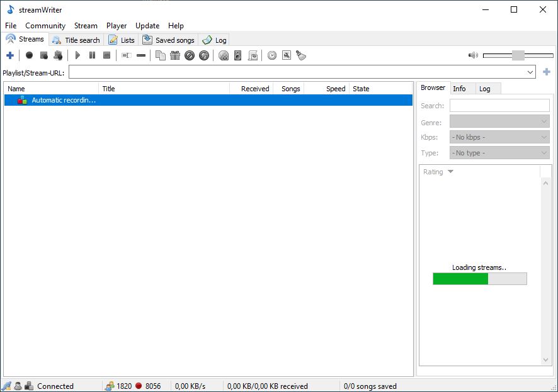Screen dimensions: 558x392
Task: Click the copy pages toolbar icon
Action: [x=161, y=55]
